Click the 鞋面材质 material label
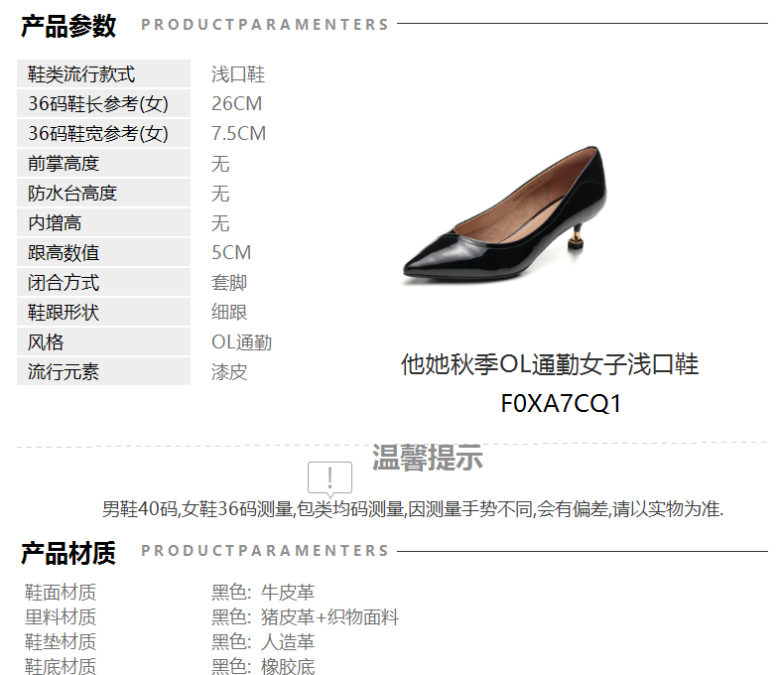The width and height of the screenshot is (784, 675). coord(60,593)
